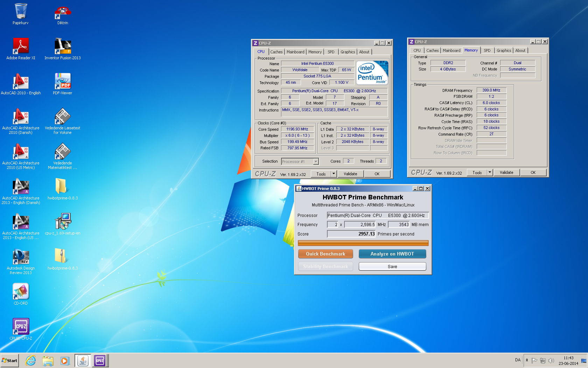Select the CPUID CPU-Z desktop shortcut
The image size is (588, 368).
(21, 329)
